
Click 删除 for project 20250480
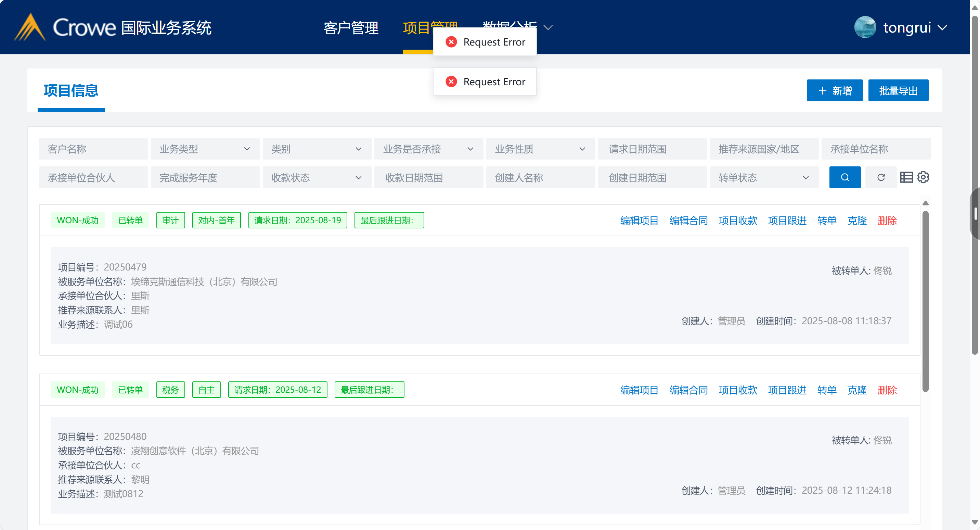pos(887,390)
